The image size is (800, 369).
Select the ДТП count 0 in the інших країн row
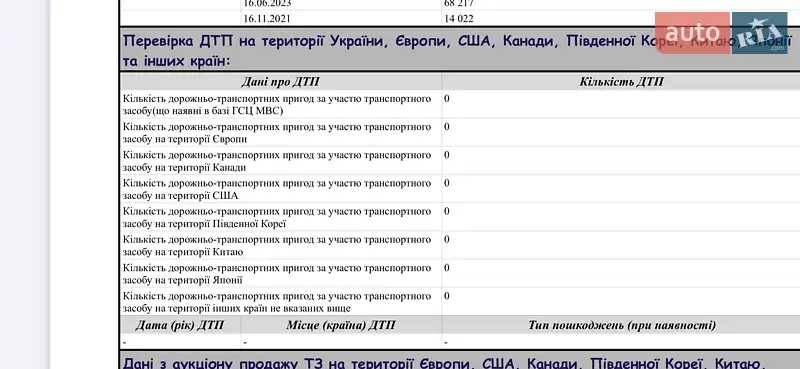(x=447, y=296)
